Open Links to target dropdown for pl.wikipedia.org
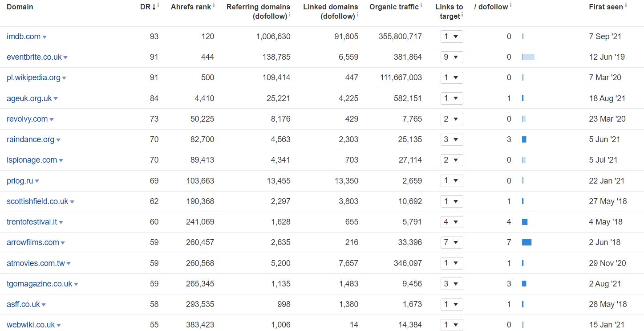The image size is (644, 331). point(452,78)
